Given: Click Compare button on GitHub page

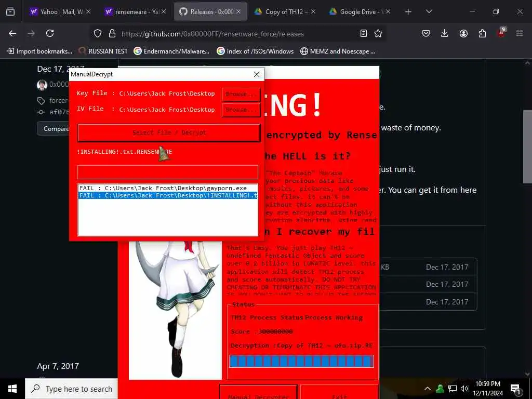Looking at the screenshot, I should [x=54, y=129].
